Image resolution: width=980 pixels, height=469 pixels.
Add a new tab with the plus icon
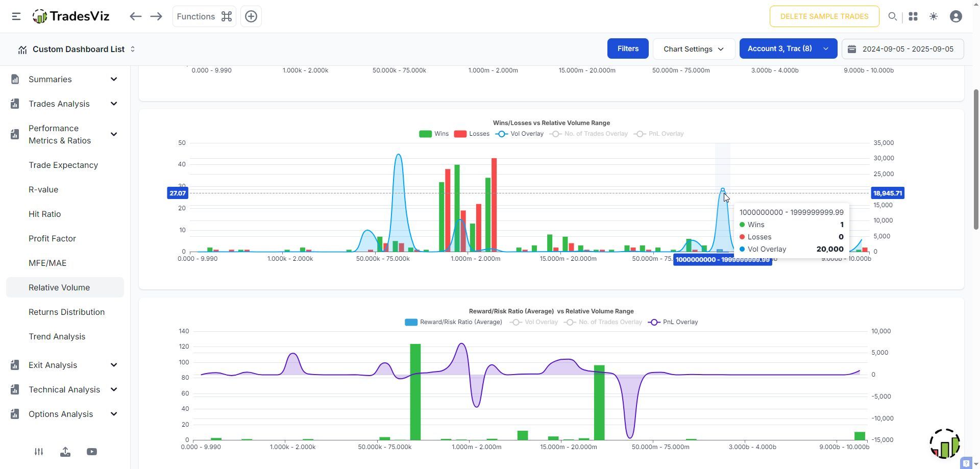(x=251, y=16)
